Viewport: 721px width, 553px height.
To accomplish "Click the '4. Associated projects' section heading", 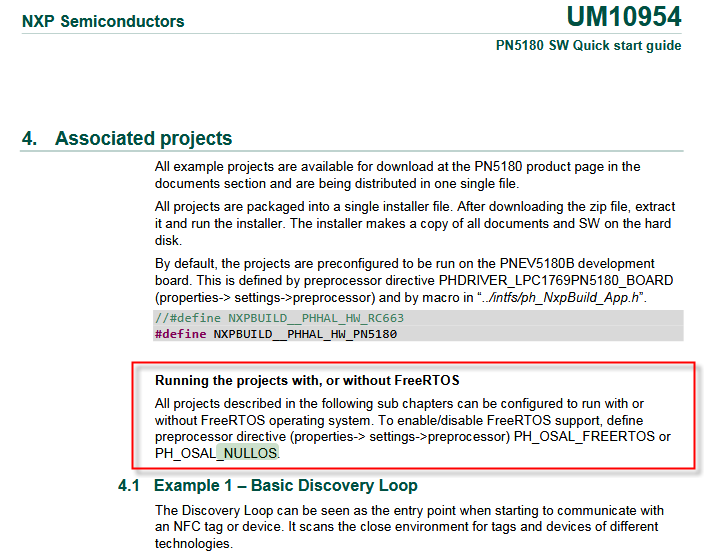I will (127, 138).
